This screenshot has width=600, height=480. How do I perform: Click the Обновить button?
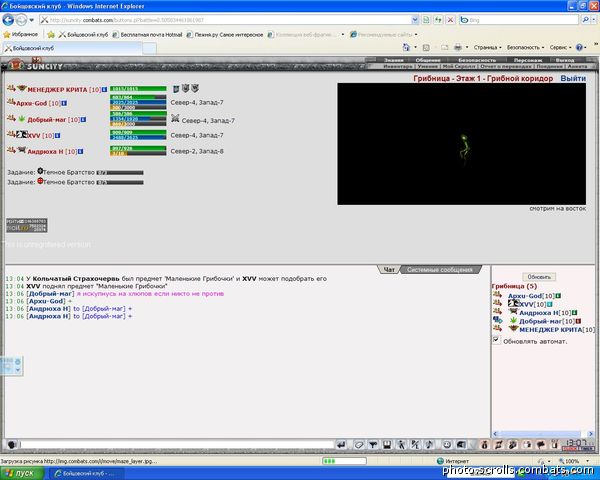coord(539,277)
